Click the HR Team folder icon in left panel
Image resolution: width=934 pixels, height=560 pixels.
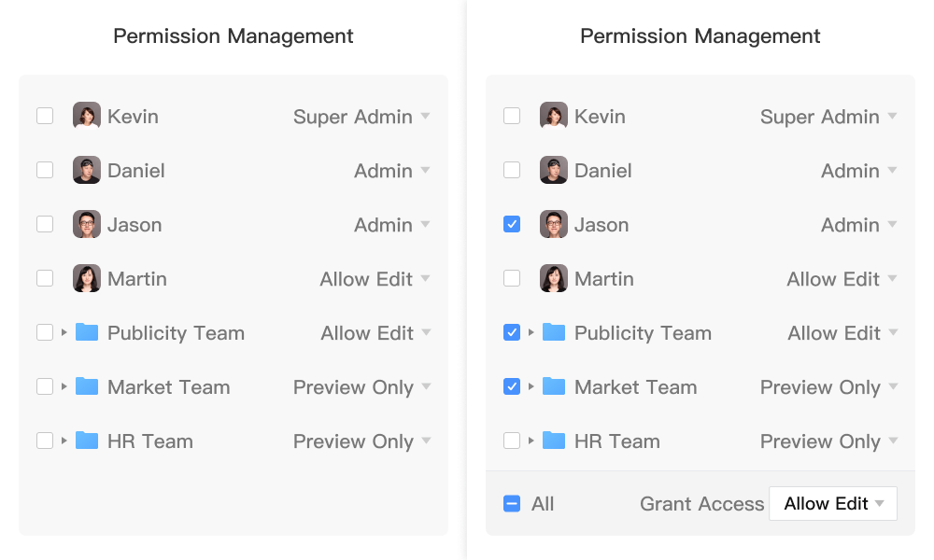(x=87, y=441)
